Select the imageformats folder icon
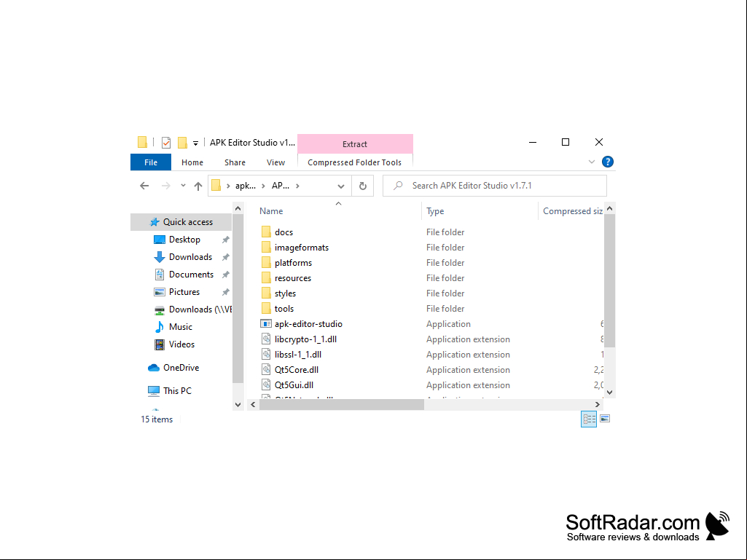This screenshot has width=747, height=560. [266, 247]
